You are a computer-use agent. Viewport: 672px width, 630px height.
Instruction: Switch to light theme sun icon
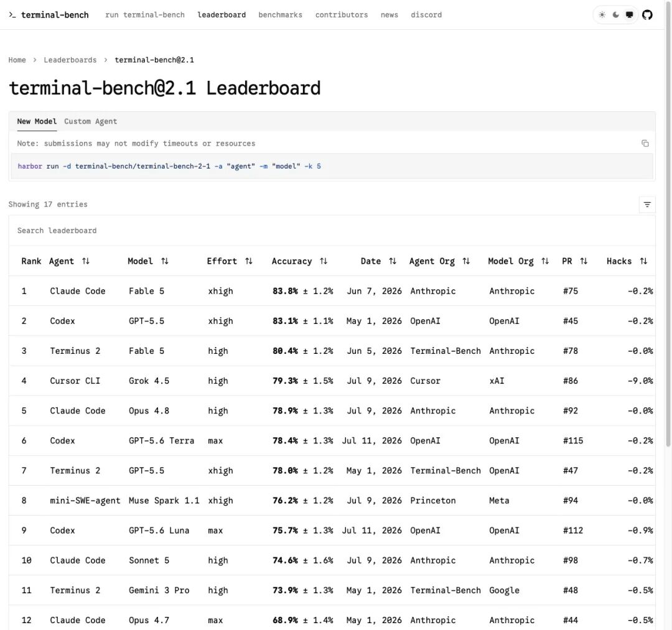point(602,15)
